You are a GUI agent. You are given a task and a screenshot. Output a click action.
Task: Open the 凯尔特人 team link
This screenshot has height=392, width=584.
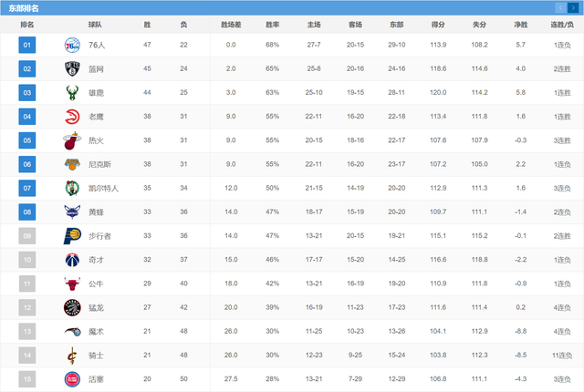[103, 189]
